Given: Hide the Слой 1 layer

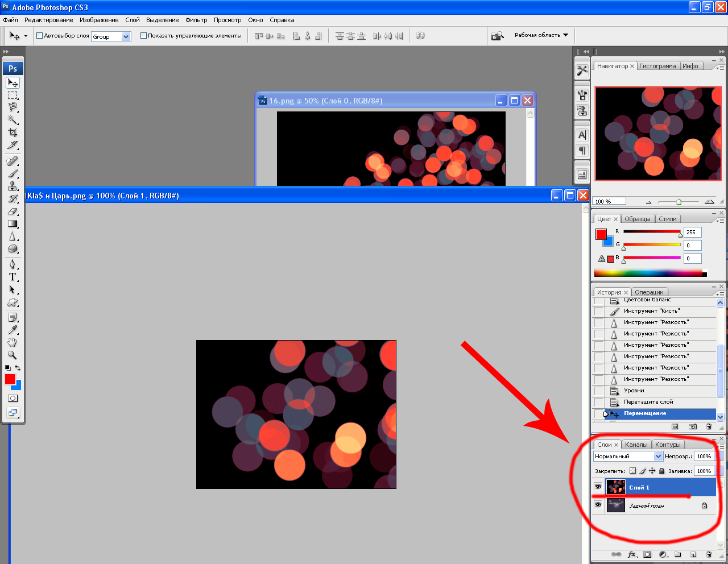Looking at the screenshot, I should [598, 487].
